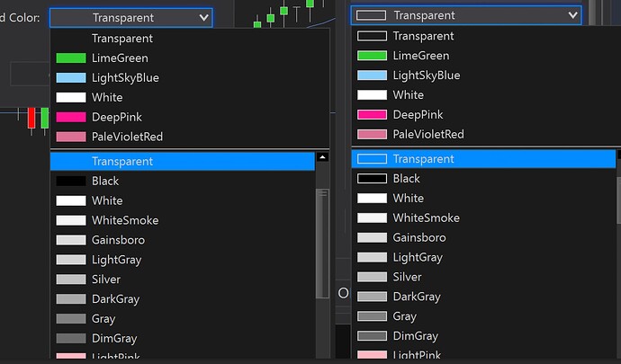Image resolution: width=621 pixels, height=364 pixels.
Task: Pick the LightGray swatch in the left list
Action: (x=70, y=260)
